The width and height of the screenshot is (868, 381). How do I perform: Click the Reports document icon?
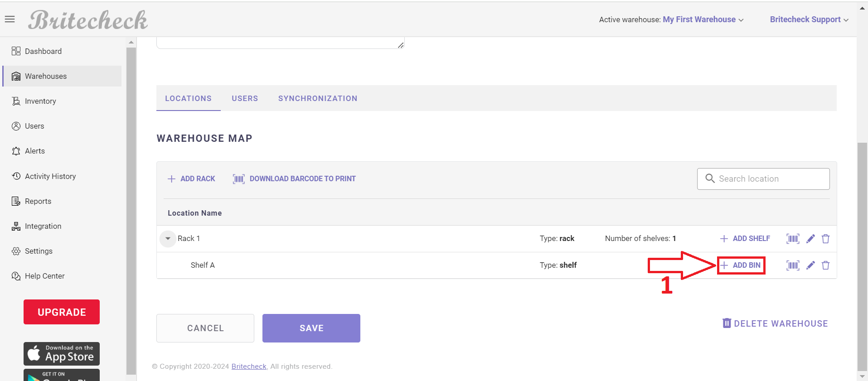pyautogui.click(x=16, y=201)
